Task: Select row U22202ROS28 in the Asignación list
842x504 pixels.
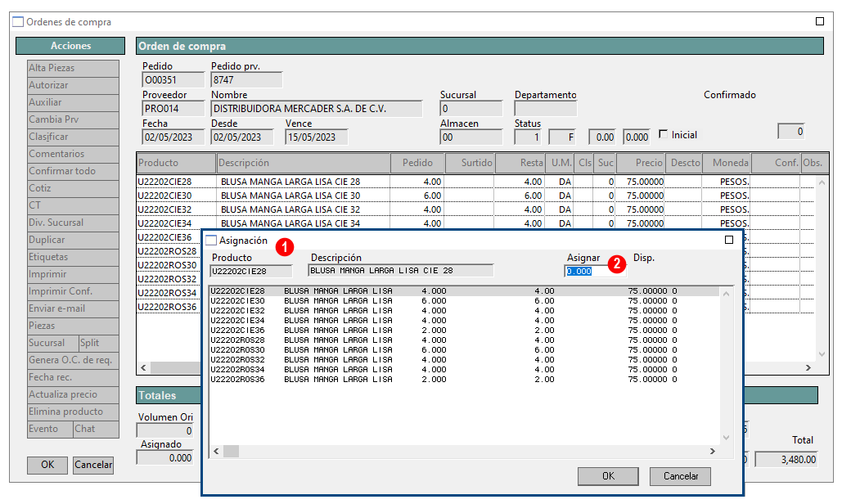Action: (x=464, y=340)
